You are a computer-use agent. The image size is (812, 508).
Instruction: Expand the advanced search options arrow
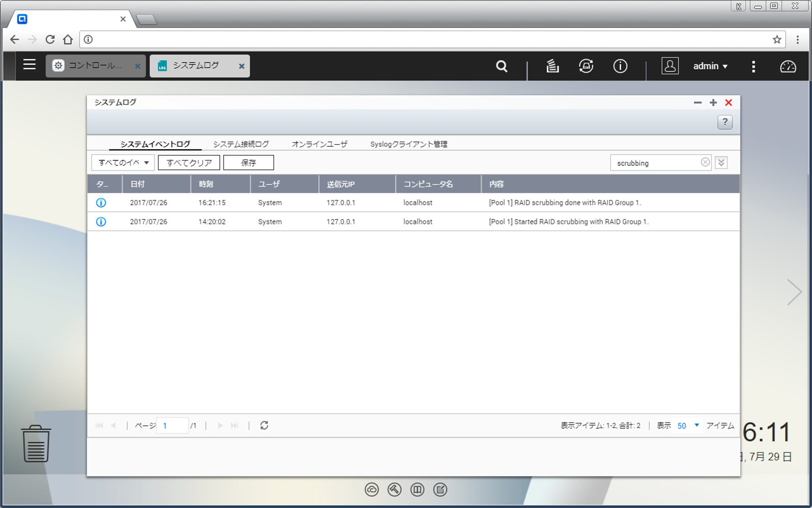tap(721, 163)
